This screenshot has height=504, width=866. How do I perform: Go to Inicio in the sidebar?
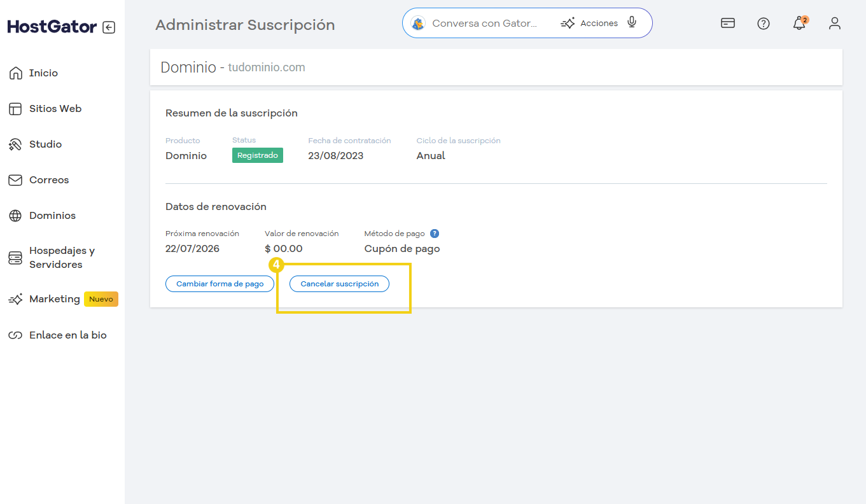tap(43, 73)
